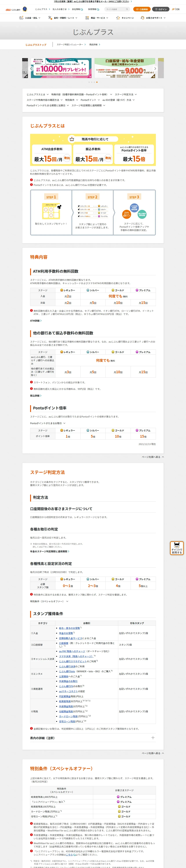Open じぶん銀行スマホデビット link
The height and width of the screenshot is (868, 186).
73,661
